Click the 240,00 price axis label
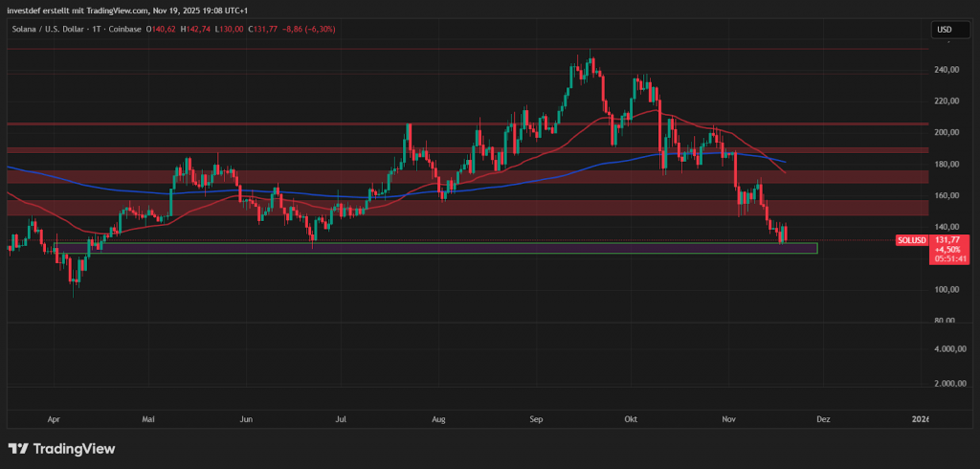This screenshot has height=469, width=980. (946, 70)
